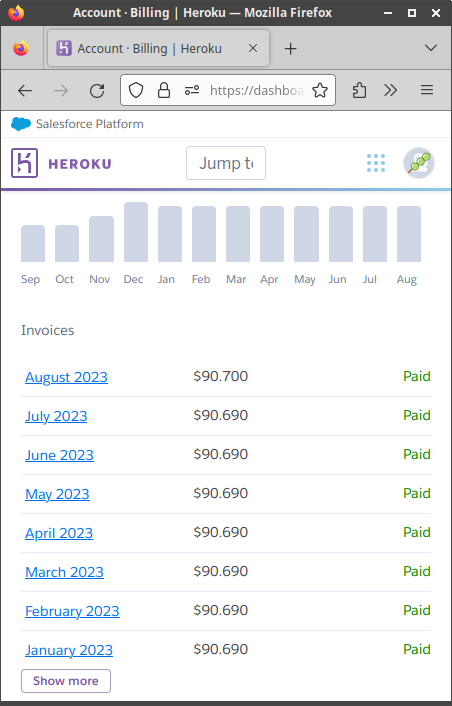Image resolution: width=452 pixels, height=706 pixels.
Task: Expand the list all tabs chevron
Action: click(x=431, y=48)
